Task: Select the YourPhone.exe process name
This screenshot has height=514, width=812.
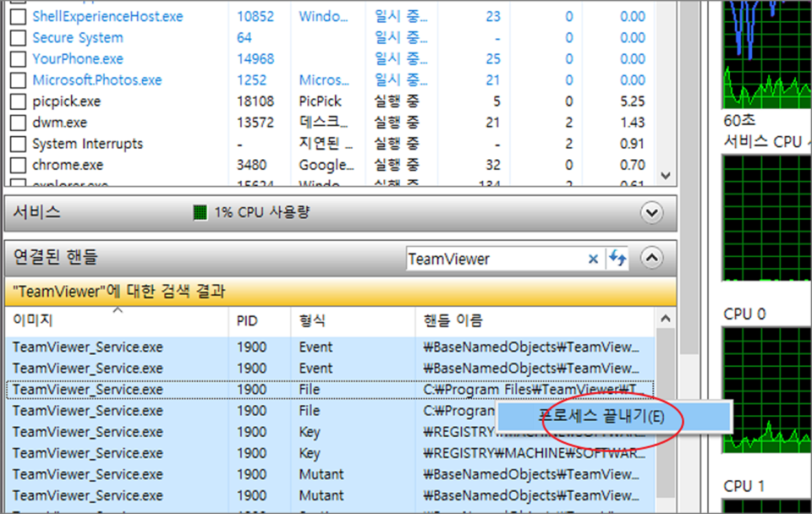Action: (x=78, y=59)
